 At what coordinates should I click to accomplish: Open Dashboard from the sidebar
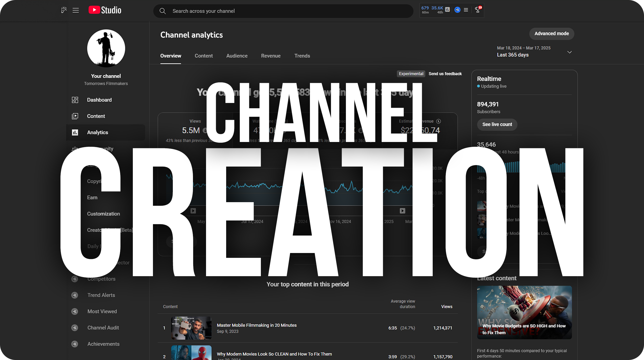[x=99, y=100]
